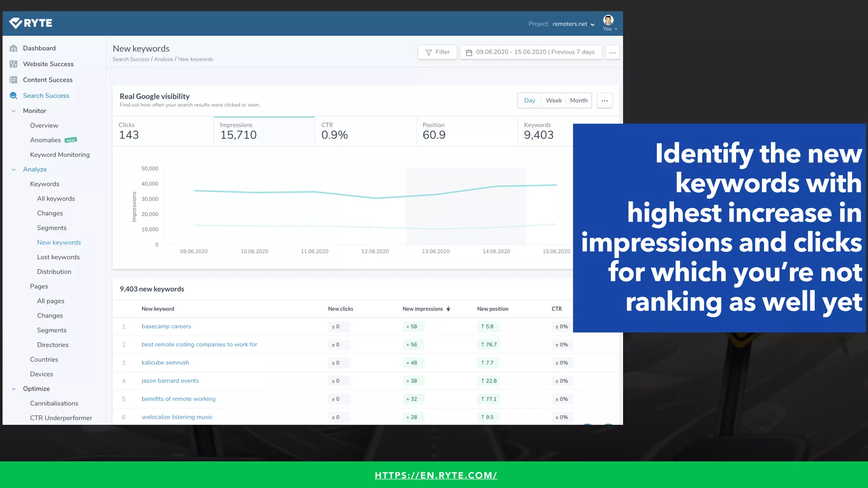Switch chart to Day view

tap(529, 100)
